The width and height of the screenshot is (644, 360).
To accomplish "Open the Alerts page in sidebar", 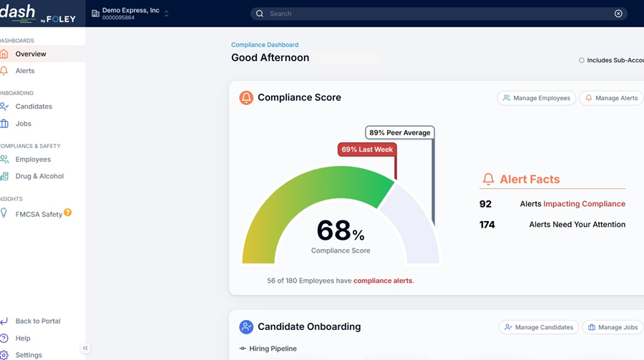I will (x=25, y=71).
